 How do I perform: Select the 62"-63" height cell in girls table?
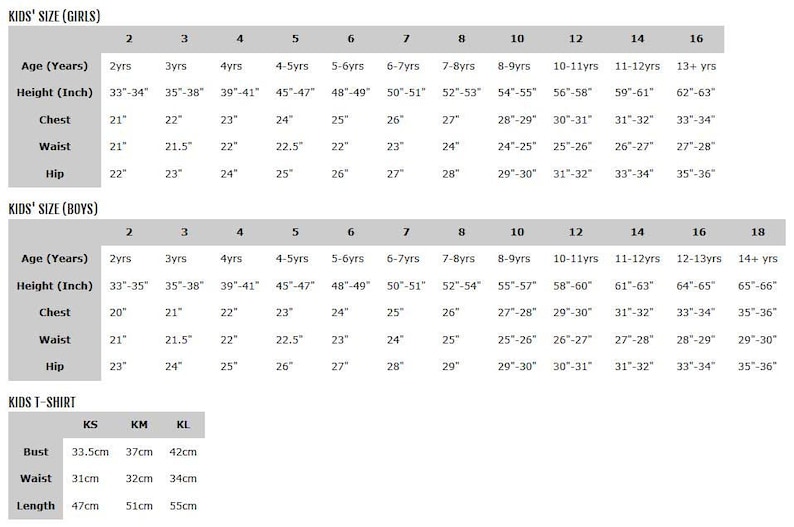(x=696, y=93)
